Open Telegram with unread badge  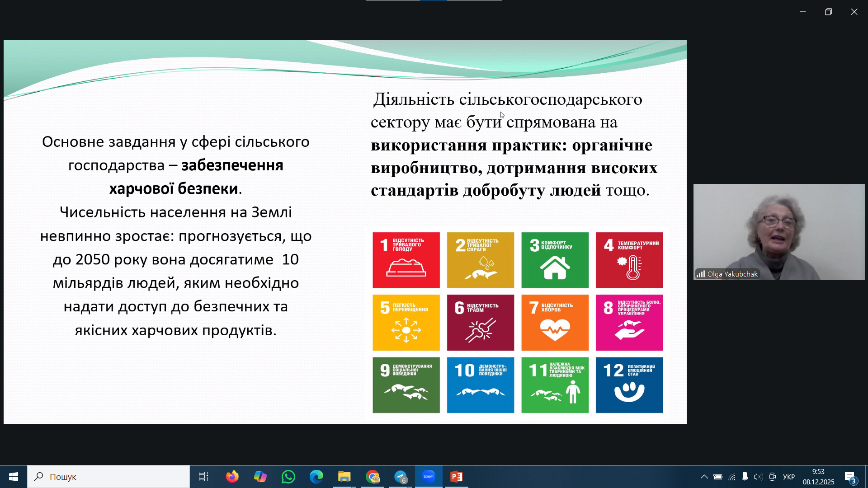tap(401, 477)
